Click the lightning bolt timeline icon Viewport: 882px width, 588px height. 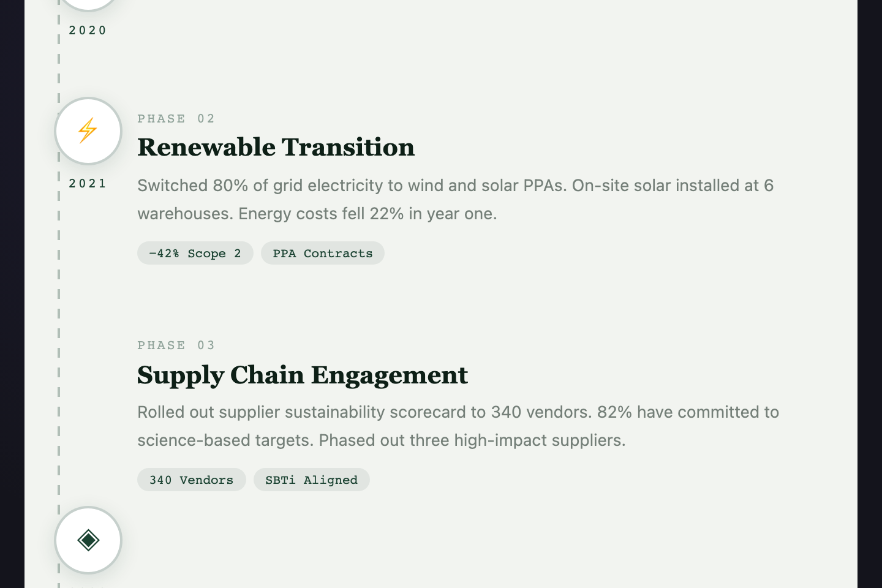88,131
